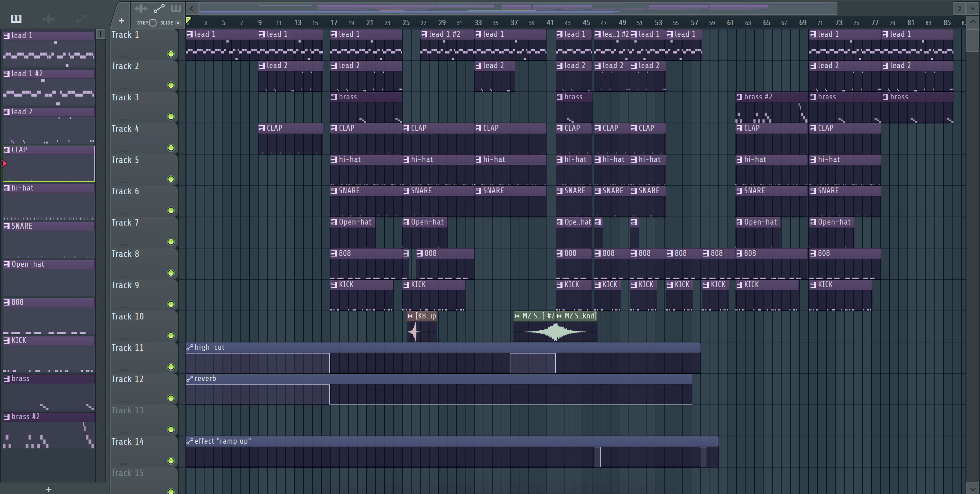
Task: Click the right arrow of the overview scrollbar
Action: pyautogui.click(x=959, y=8)
